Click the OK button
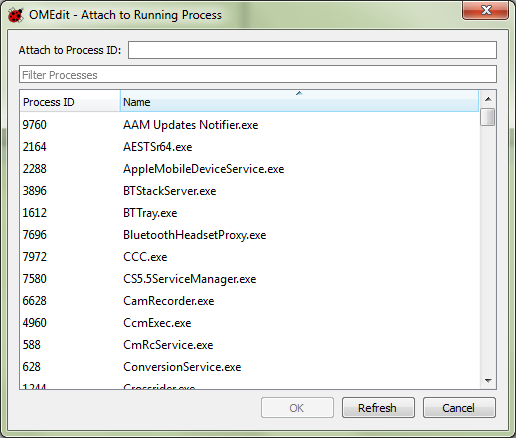Screen dimensions: 516x438 pos(297,408)
